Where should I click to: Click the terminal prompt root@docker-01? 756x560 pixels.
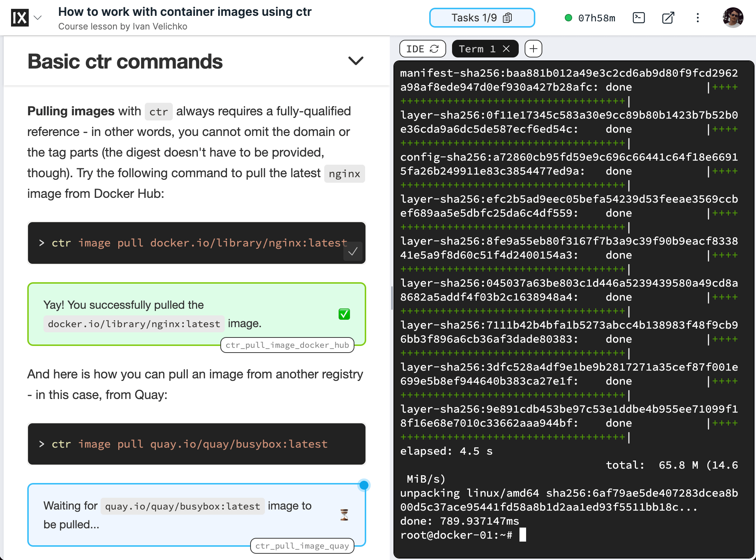(x=456, y=535)
